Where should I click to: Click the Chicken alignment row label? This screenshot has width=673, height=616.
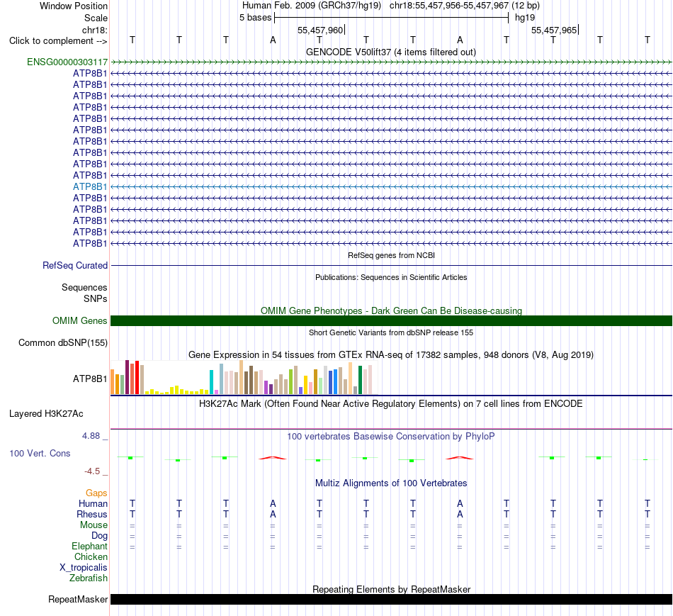pos(91,556)
